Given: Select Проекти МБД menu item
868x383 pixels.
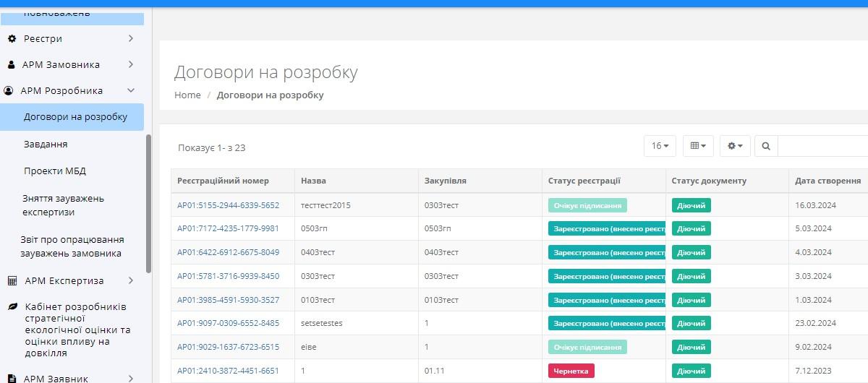Looking at the screenshot, I should (x=55, y=171).
